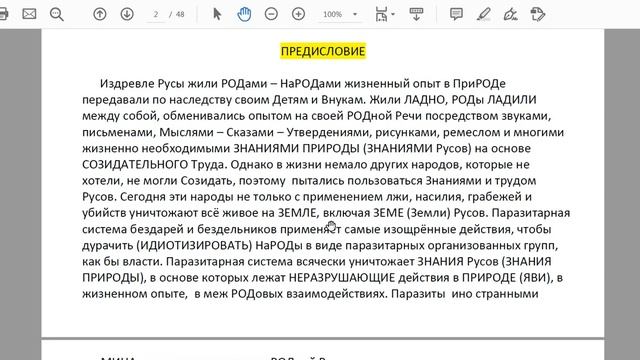Choose the Selection arrow tool
This screenshot has height=360, width=640.
[217, 14]
